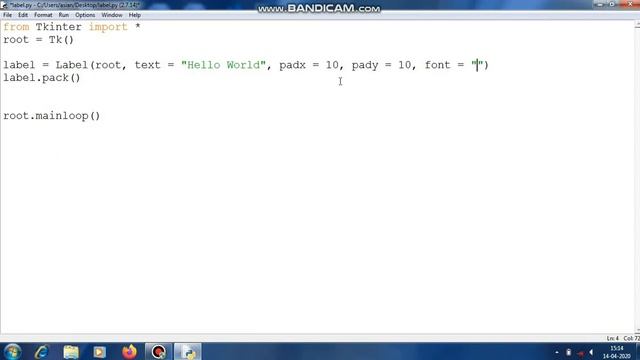Open the Format menu
Screen dimensions: 640x360
43,15
